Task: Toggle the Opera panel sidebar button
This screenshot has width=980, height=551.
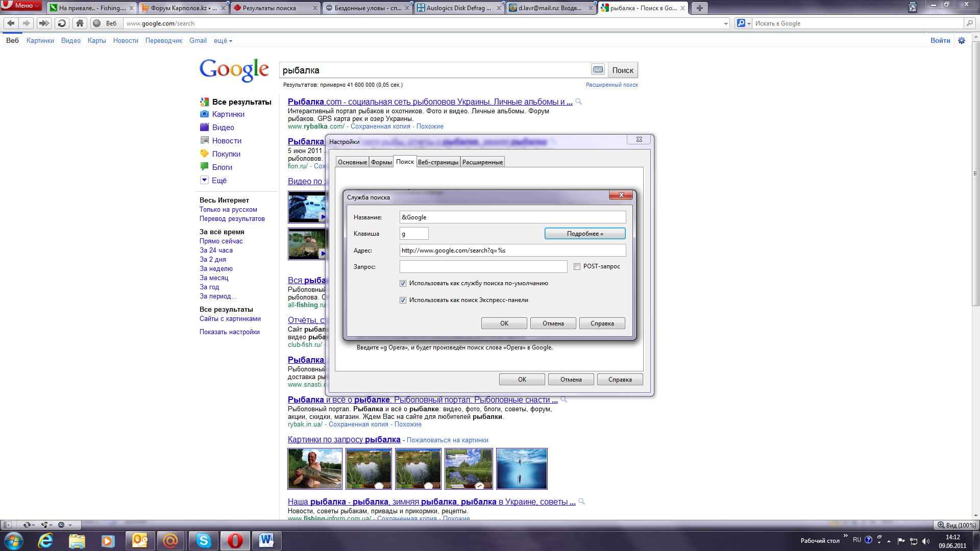Action: pos(8,524)
